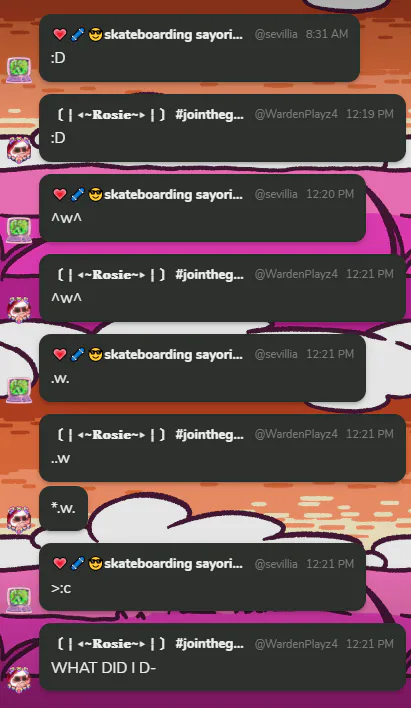The image size is (411, 708).
Task: Click Rosie's avatar next to 'WHAT DID I D-'
Action: click(19, 679)
